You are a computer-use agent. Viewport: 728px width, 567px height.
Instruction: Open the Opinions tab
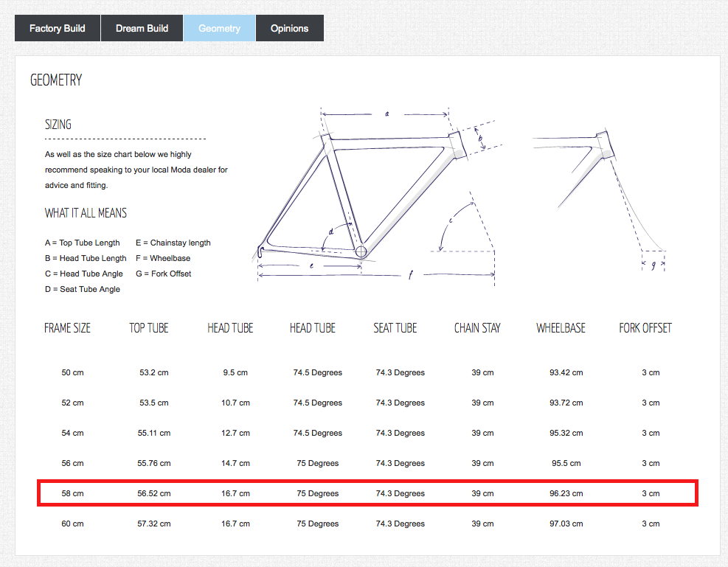(289, 29)
